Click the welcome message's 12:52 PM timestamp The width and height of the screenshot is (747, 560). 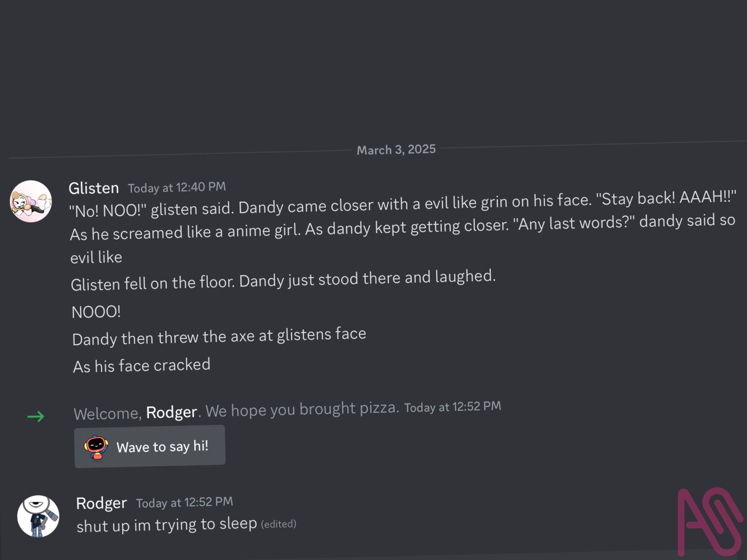pos(452,407)
